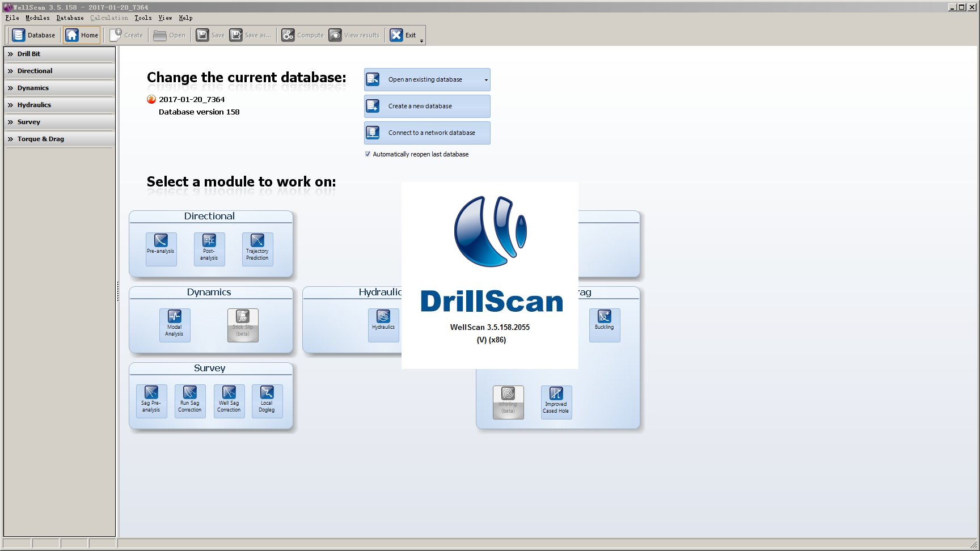This screenshot has height=551, width=980.
Task: Maximize the WellScan window
Action: (x=962, y=7)
